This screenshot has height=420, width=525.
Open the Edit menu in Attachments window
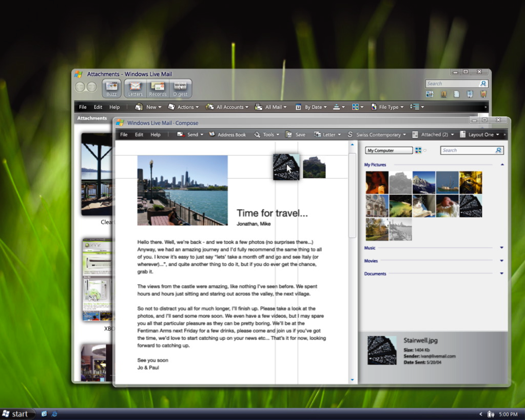(98, 107)
